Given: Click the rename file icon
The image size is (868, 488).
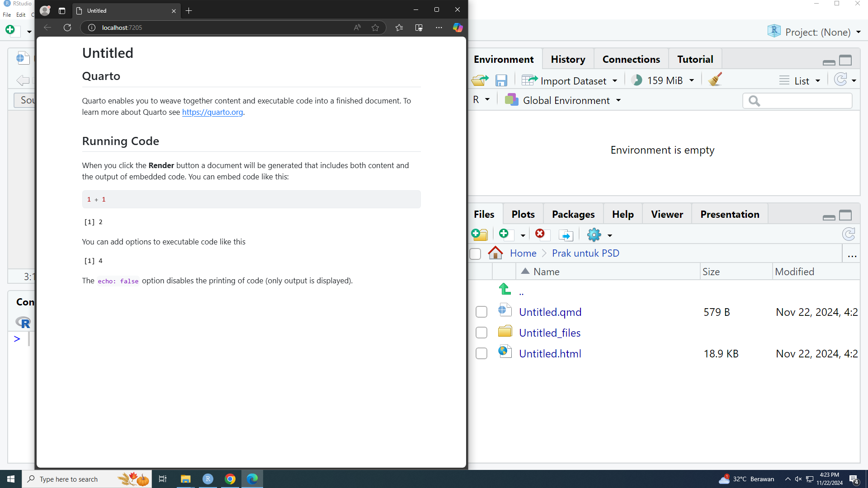Looking at the screenshot, I should [566, 235].
